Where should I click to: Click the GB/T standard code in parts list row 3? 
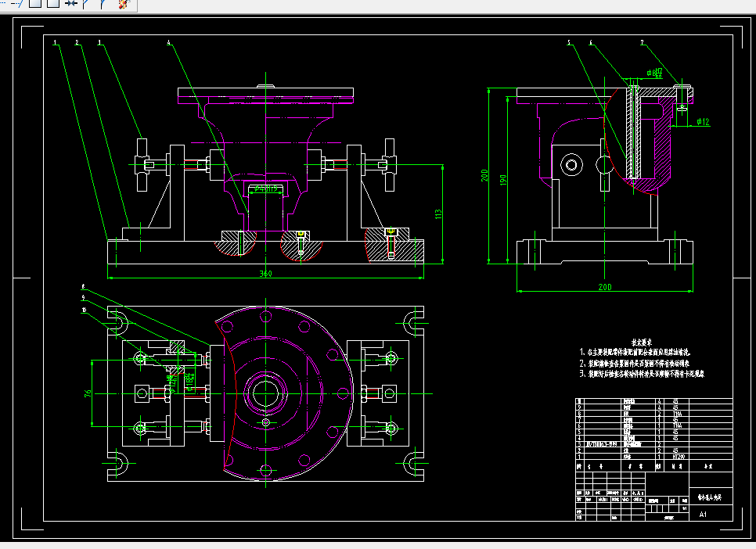(602, 444)
